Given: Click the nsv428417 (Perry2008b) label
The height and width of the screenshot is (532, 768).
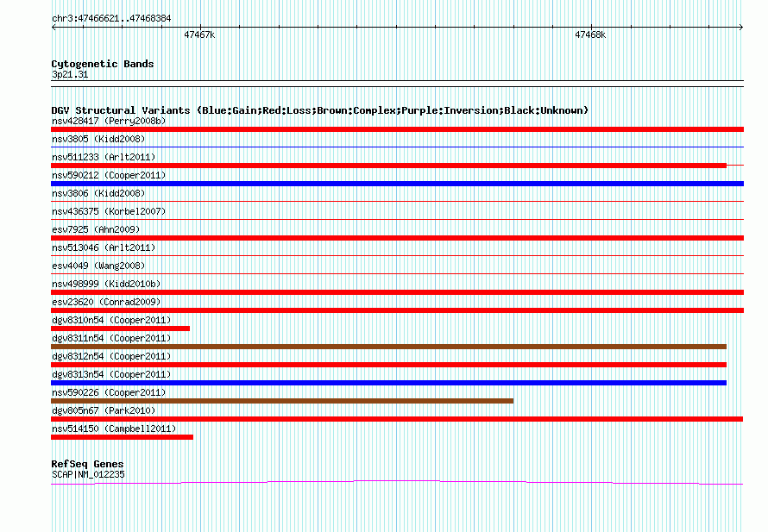Looking at the screenshot, I should (x=109, y=121).
